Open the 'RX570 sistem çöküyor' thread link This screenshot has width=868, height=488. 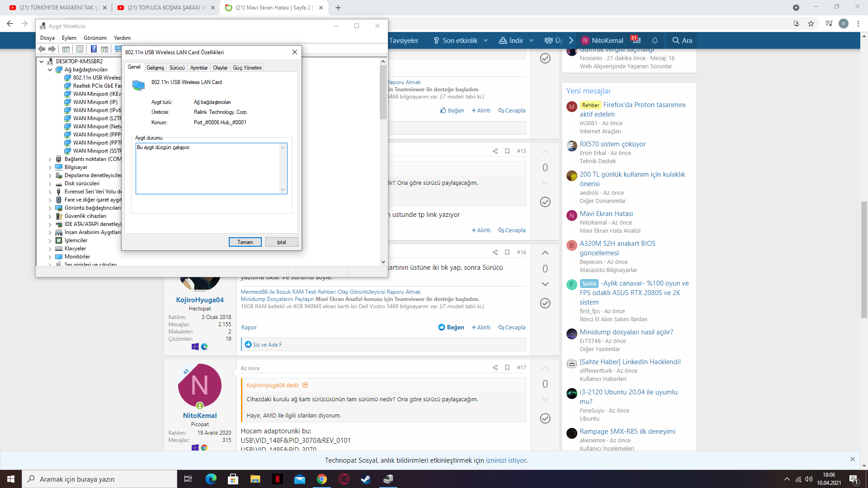click(x=613, y=144)
